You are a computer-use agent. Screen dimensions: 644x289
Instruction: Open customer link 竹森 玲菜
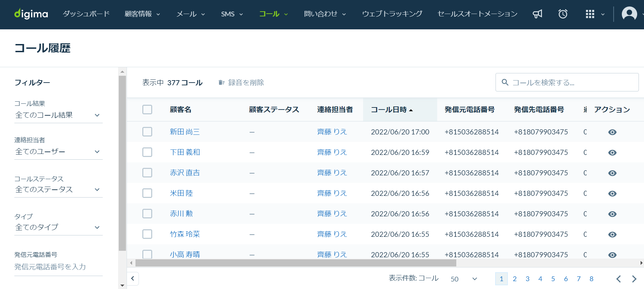185,234
